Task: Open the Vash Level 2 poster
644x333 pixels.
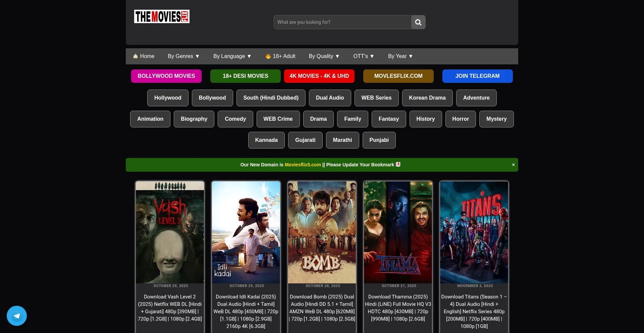Action: (x=170, y=232)
